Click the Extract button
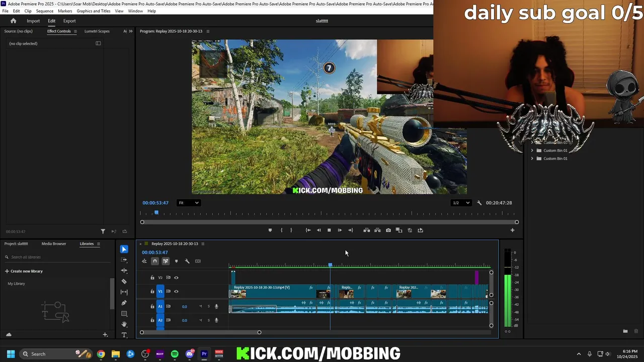This screenshot has height=362, width=644. tap(377, 230)
